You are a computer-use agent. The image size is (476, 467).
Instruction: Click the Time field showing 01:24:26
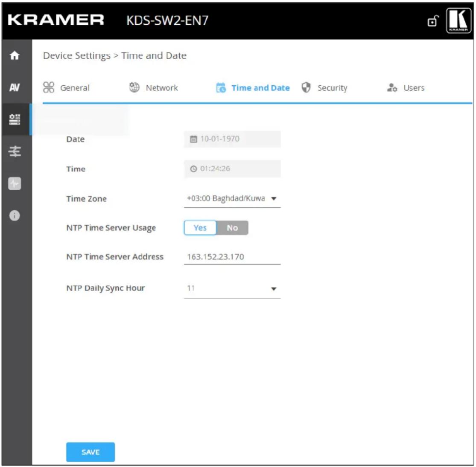tap(232, 169)
